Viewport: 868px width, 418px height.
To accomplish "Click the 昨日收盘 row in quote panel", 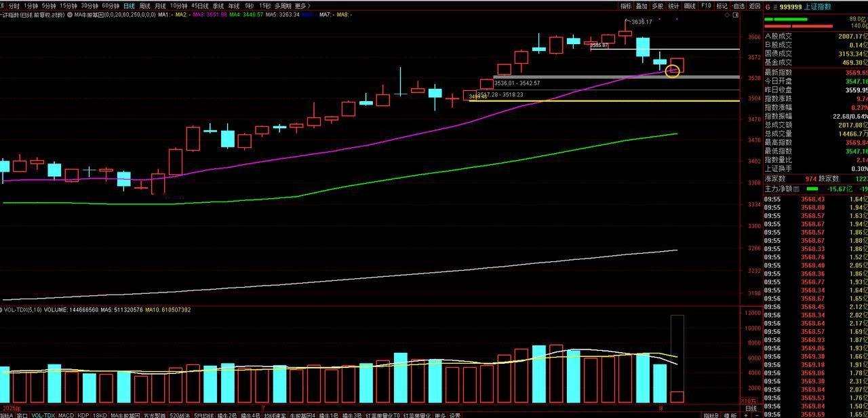I will tap(816, 90).
